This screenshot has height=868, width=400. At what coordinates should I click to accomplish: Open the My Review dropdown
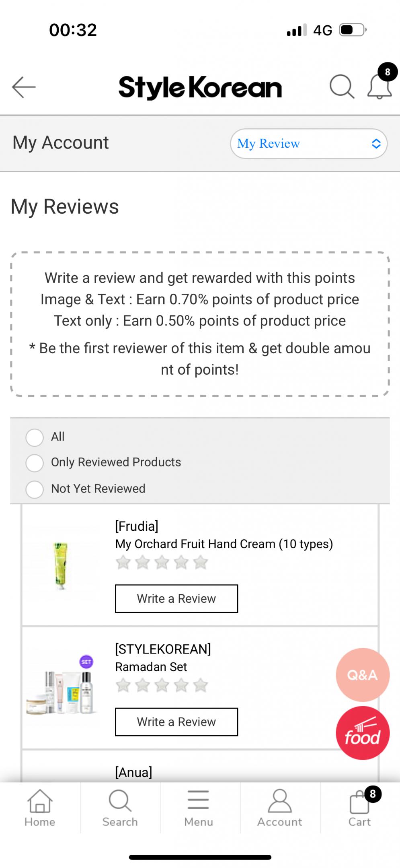click(x=308, y=144)
